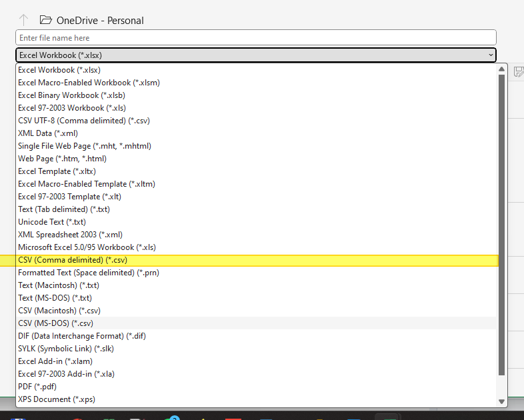Pick CSV UTF-8 (Comma delimited) format

tap(257, 121)
